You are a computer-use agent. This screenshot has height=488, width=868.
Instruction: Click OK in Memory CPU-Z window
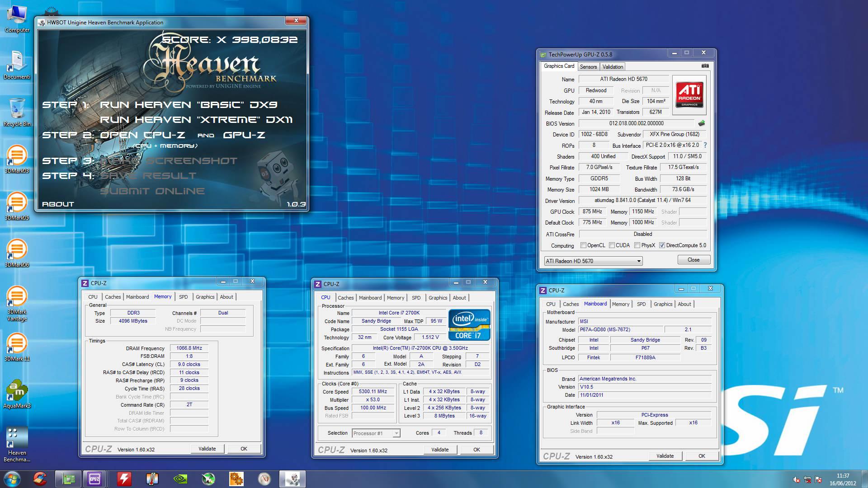[244, 449]
